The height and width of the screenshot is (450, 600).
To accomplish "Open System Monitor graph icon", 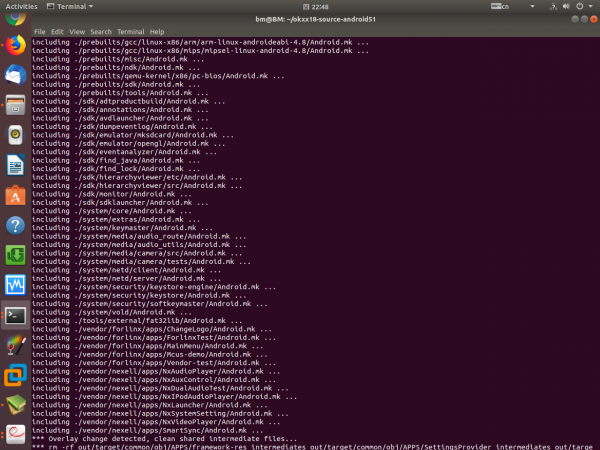I will coord(15,285).
